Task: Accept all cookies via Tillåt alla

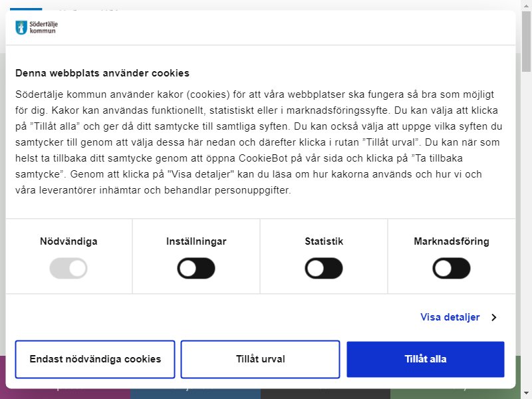Action: (426, 359)
